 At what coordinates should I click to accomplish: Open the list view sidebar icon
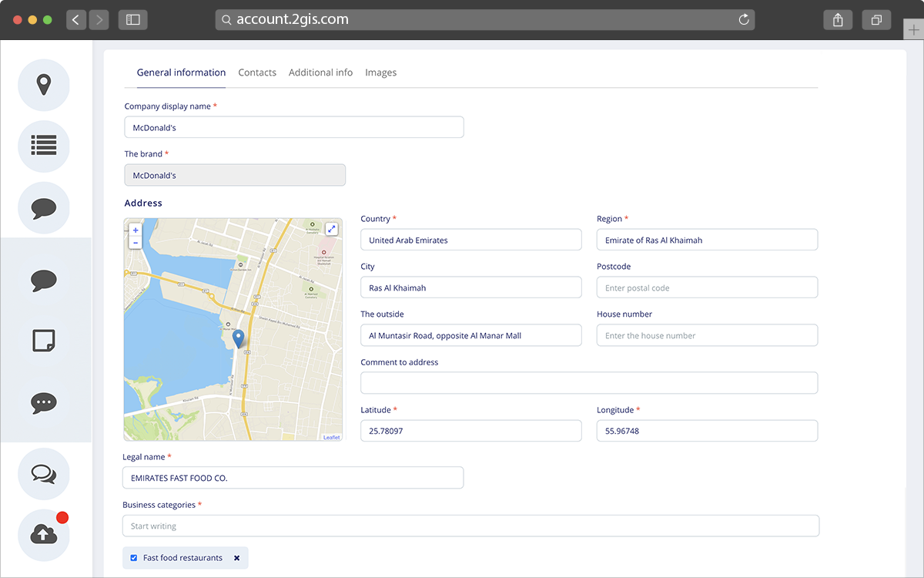(44, 146)
